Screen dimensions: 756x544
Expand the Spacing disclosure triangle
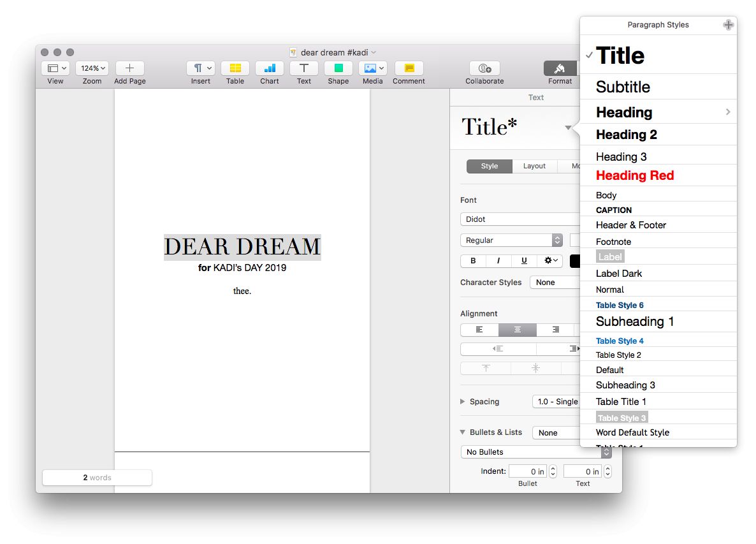pos(463,402)
